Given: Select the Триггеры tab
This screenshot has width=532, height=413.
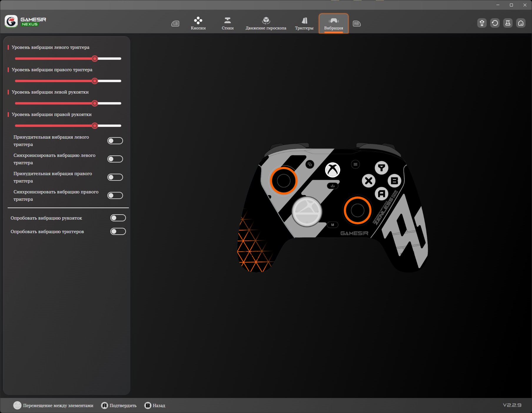Looking at the screenshot, I should tap(304, 24).
